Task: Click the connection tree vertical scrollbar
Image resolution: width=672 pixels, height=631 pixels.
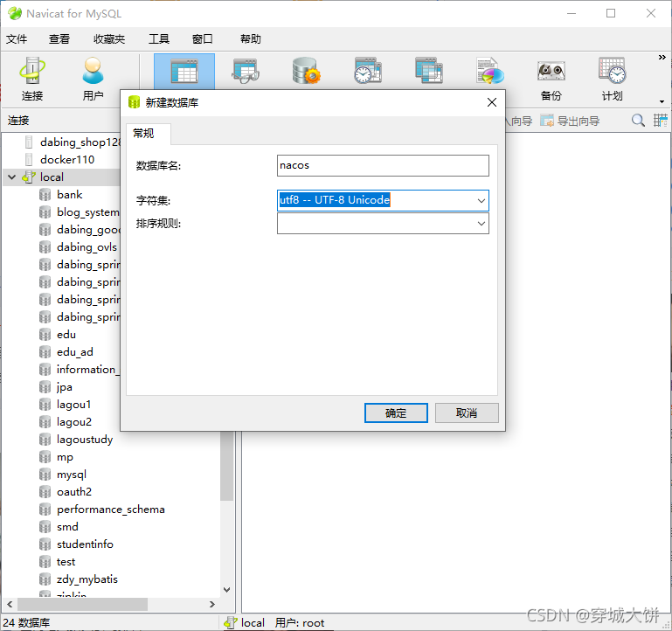Action: 226,466
